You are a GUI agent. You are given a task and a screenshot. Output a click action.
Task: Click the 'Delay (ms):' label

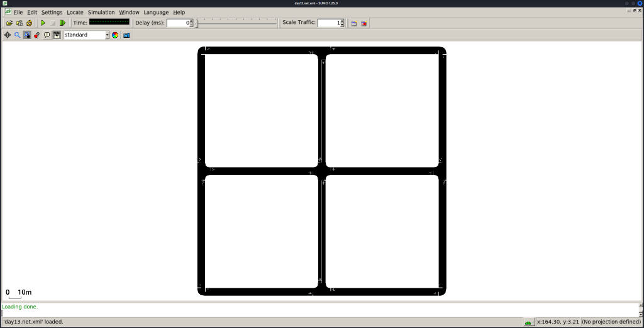pyautogui.click(x=150, y=23)
